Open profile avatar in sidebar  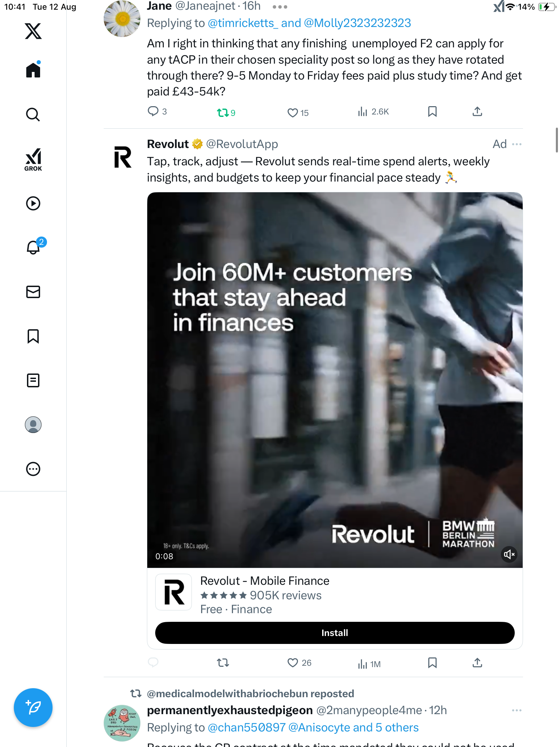[33, 425]
